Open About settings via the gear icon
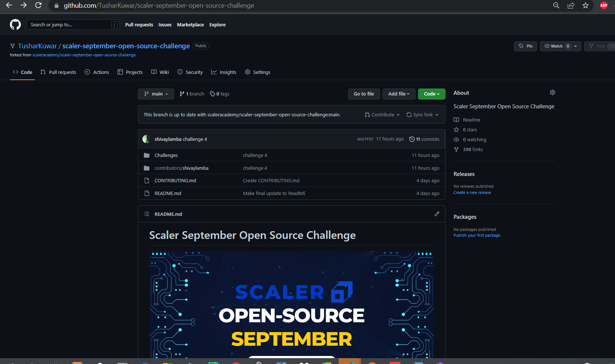The width and height of the screenshot is (615, 364). (x=552, y=93)
